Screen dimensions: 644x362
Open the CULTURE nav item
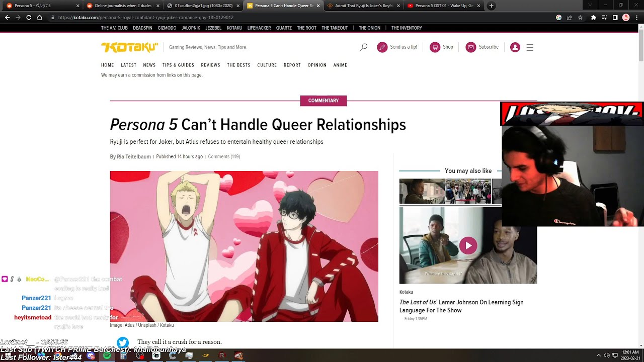tap(267, 65)
